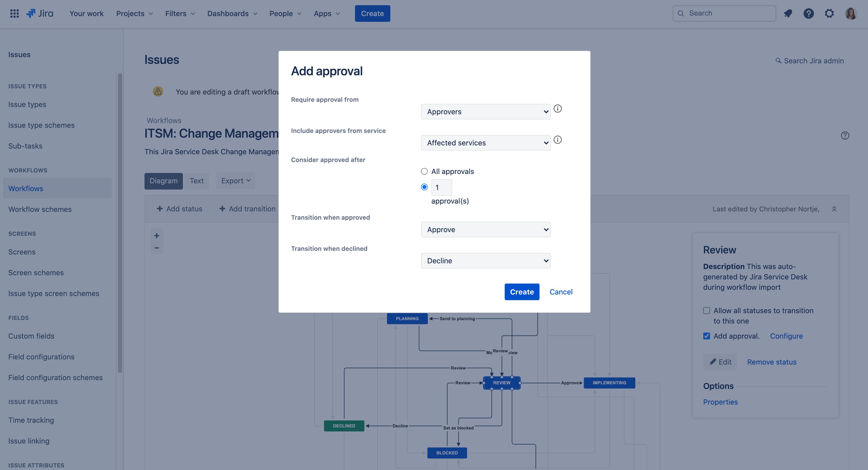The width and height of the screenshot is (868, 470).
Task: Click the Workflows menu item
Action: pyautogui.click(x=25, y=188)
